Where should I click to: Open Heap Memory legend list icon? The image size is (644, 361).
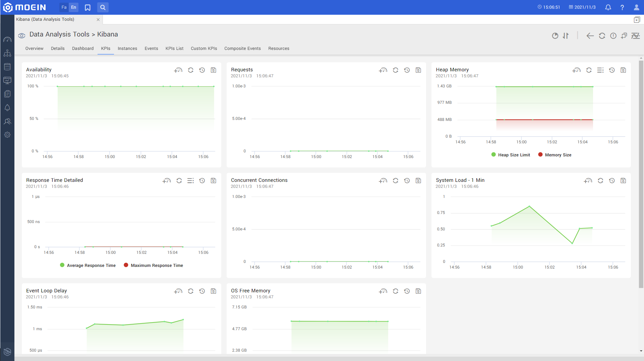600,70
